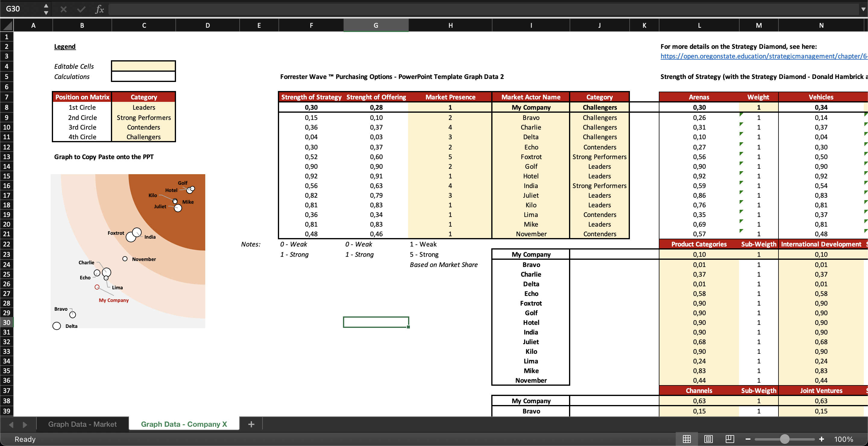Image resolution: width=868 pixels, height=446 pixels.
Task: Select the Delta bubble in chart
Action: click(57, 326)
